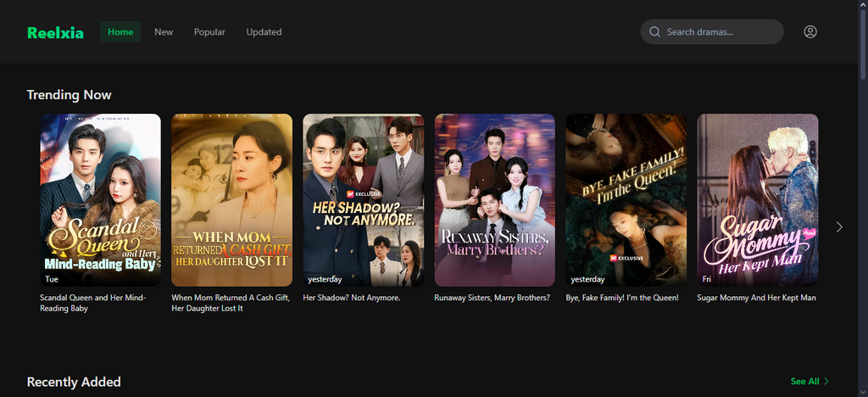Image resolution: width=868 pixels, height=397 pixels.
Task: Click the Reelxia logo
Action: pyautogui.click(x=55, y=32)
